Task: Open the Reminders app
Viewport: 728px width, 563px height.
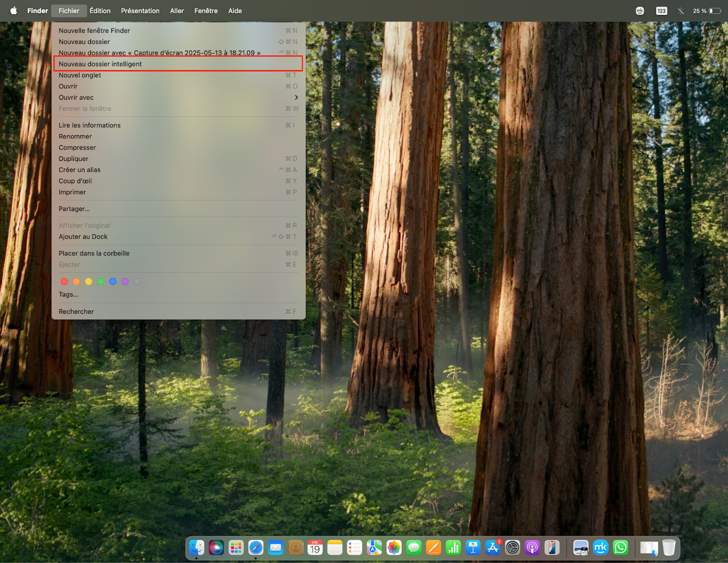Action: click(354, 548)
